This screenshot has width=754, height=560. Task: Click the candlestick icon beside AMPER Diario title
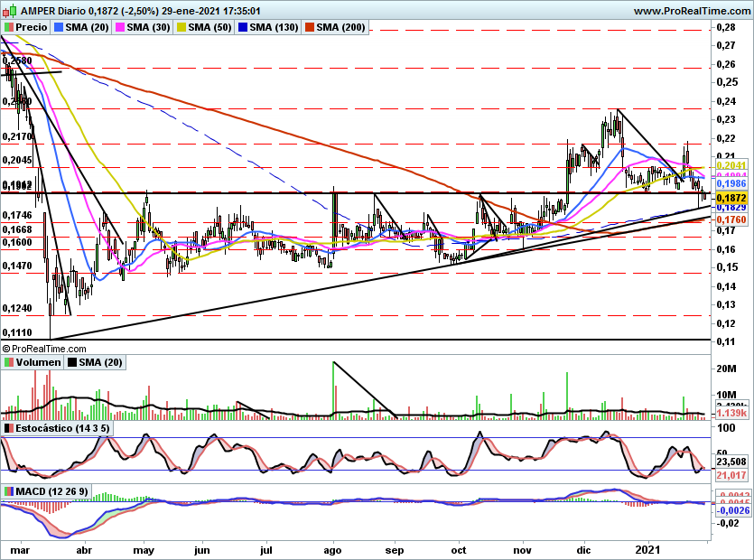[x=9, y=10]
